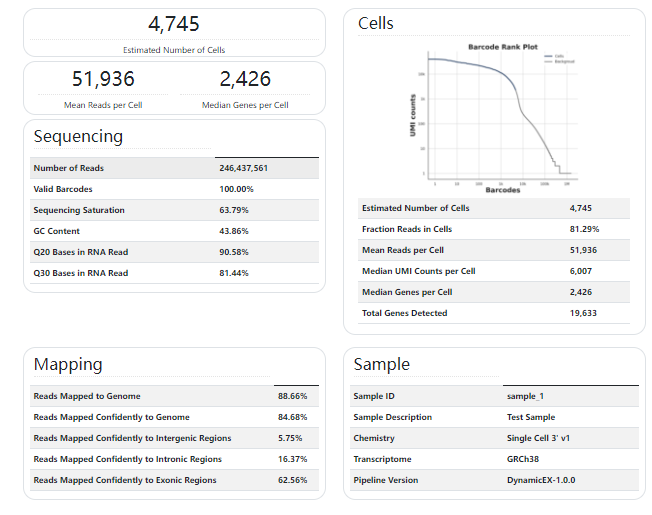The image size is (652, 515).
Task: Click the 51,936 mean reads value
Action: pos(103,79)
